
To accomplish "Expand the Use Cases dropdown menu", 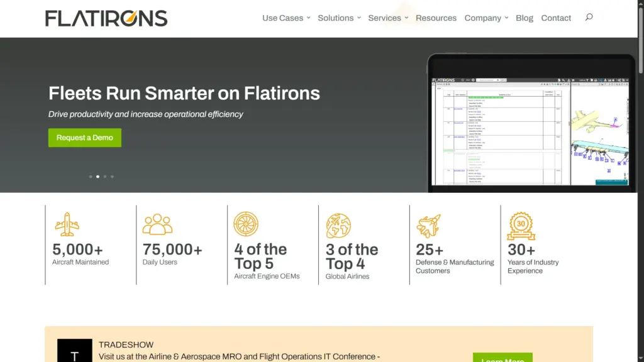I will (286, 18).
